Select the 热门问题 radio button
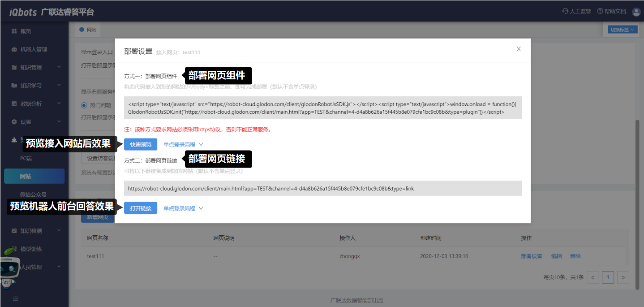This screenshot has height=307, width=644. [84, 105]
